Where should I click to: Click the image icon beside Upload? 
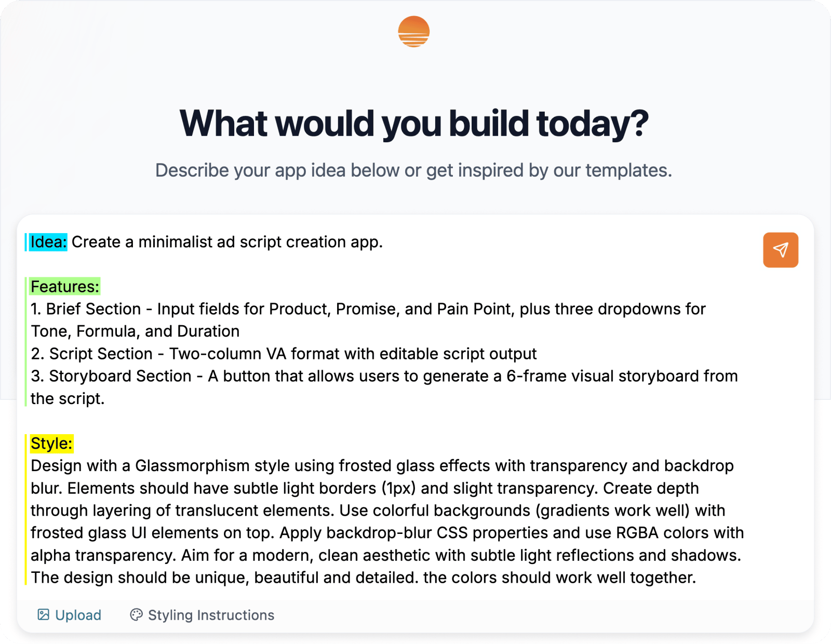tap(44, 615)
